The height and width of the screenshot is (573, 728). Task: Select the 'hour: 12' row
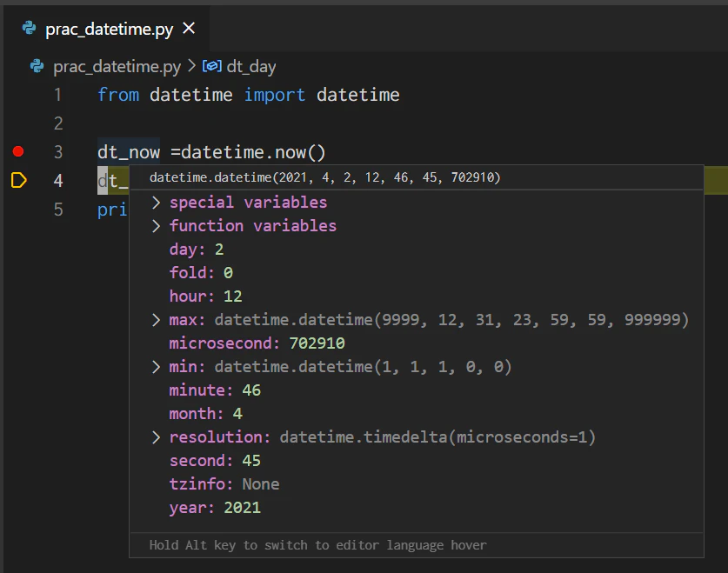(417, 296)
